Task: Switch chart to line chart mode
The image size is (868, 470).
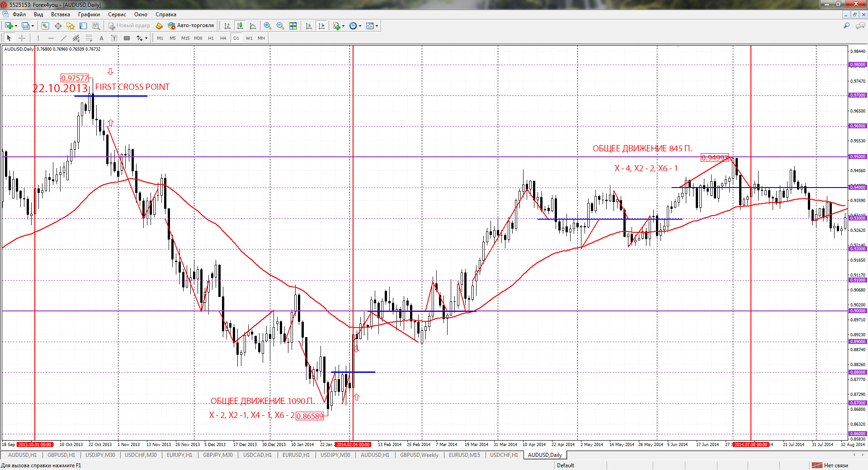Action: point(253,26)
